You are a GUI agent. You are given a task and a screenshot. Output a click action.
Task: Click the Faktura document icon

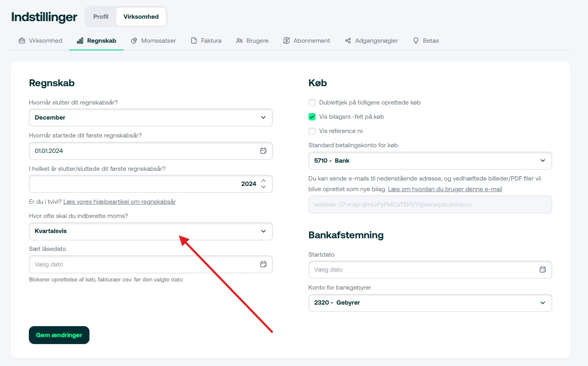[x=194, y=41]
